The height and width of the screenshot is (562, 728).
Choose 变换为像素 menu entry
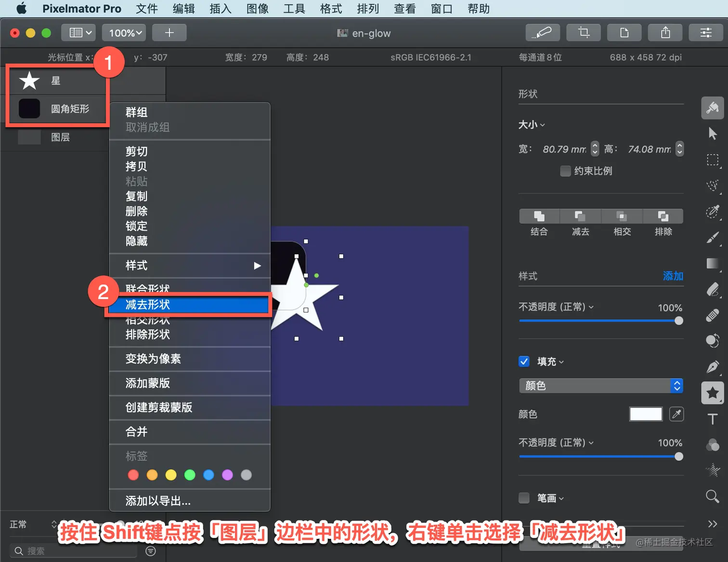tap(190, 359)
